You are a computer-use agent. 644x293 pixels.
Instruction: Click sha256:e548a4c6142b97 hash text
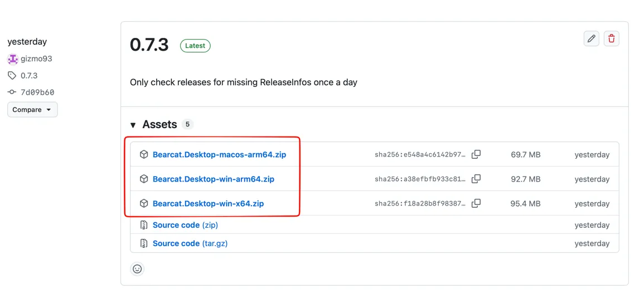(x=420, y=155)
